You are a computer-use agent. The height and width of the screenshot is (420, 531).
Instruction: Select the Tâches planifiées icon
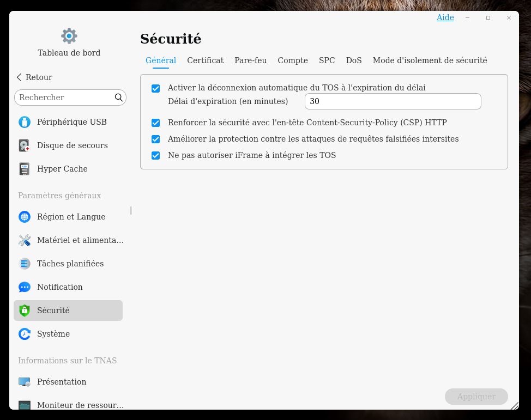(24, 264)
